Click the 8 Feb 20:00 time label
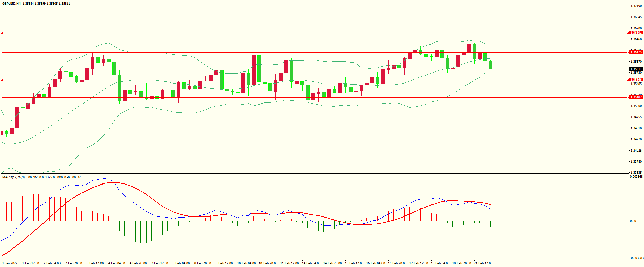 [x=203, y=263]
